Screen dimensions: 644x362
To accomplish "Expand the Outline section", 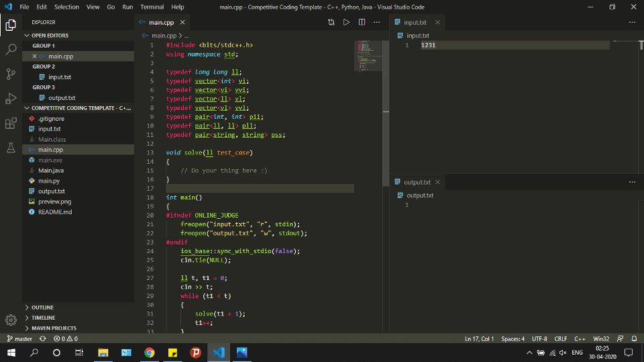I will (x=42, y=308).
